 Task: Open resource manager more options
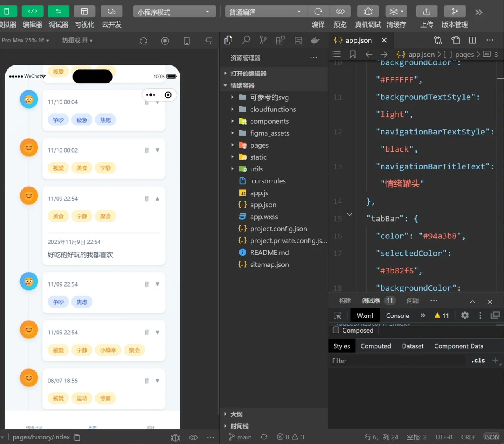(314, 58)
